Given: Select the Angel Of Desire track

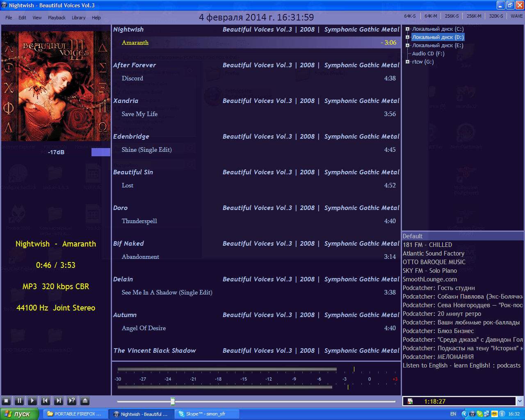Looking at the screenshot, I should 256,328.
